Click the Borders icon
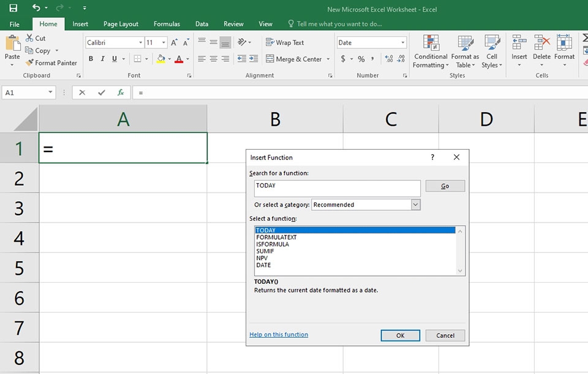The height and width of the screenshot is (374, 588). (x=138, y=59)
